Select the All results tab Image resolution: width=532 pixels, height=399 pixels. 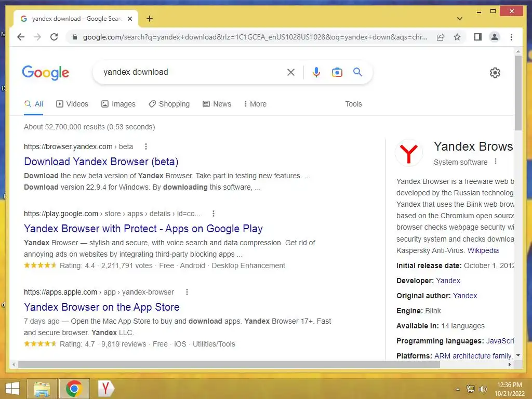click(34, 104)
